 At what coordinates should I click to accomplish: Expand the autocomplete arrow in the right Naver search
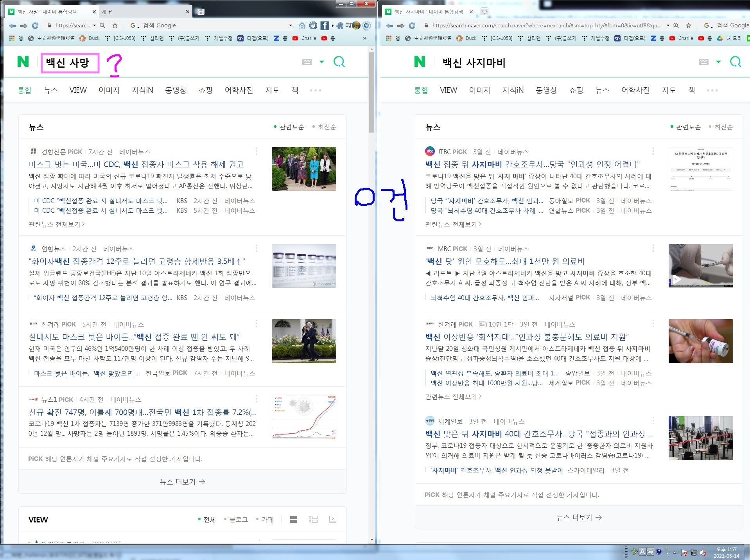pos(718,62)
